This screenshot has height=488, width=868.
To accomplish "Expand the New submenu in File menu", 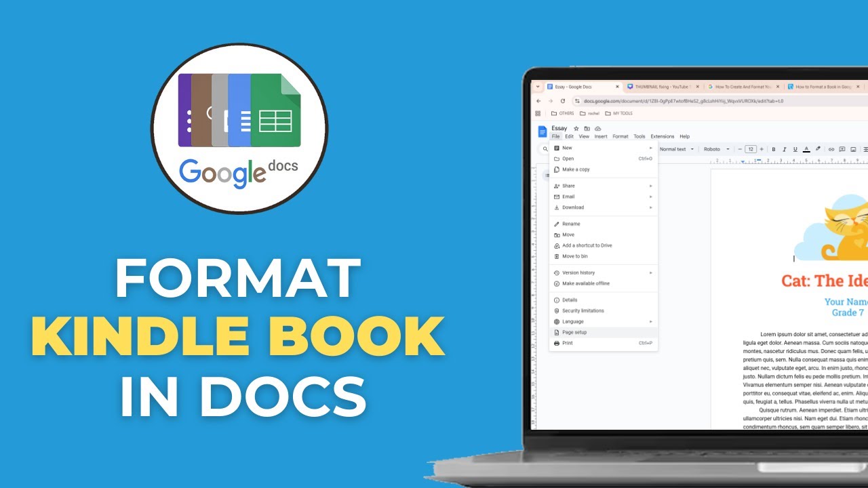I will coord(604,148).
